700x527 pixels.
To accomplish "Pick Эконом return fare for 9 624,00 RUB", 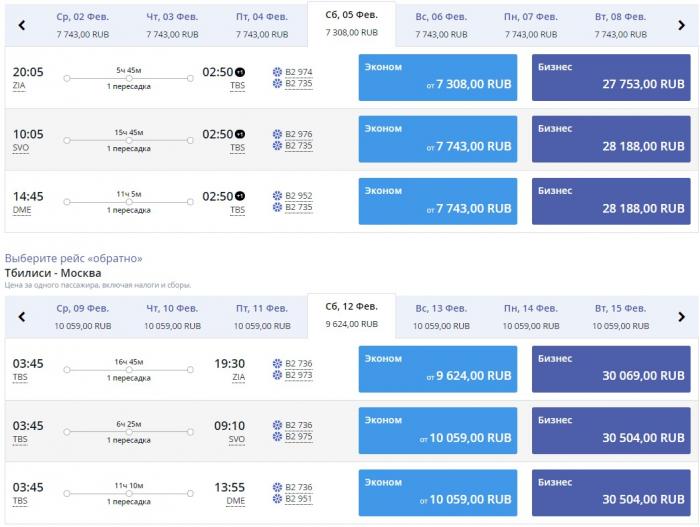I will click(438, 367).
